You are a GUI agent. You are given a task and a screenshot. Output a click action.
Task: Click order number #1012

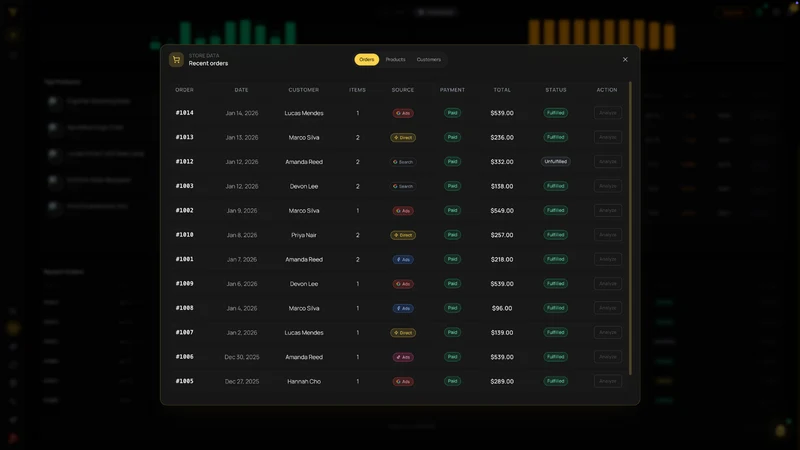[x=185, y=162]
